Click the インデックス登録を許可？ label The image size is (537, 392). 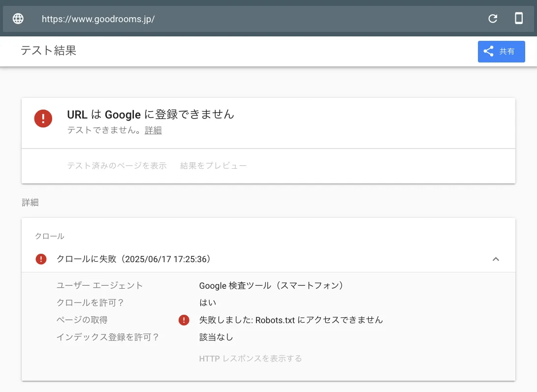[x=107, y=337]
